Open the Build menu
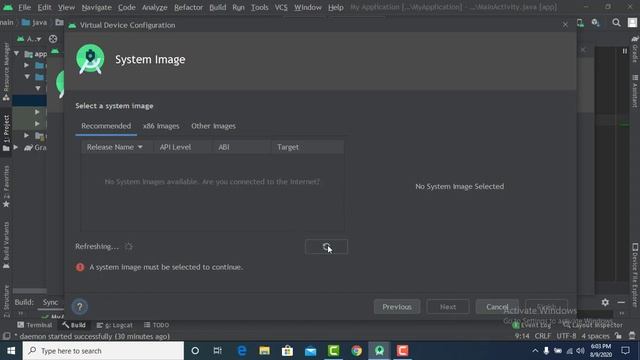This screenshot has width=640, height=360. pos(218,7)
